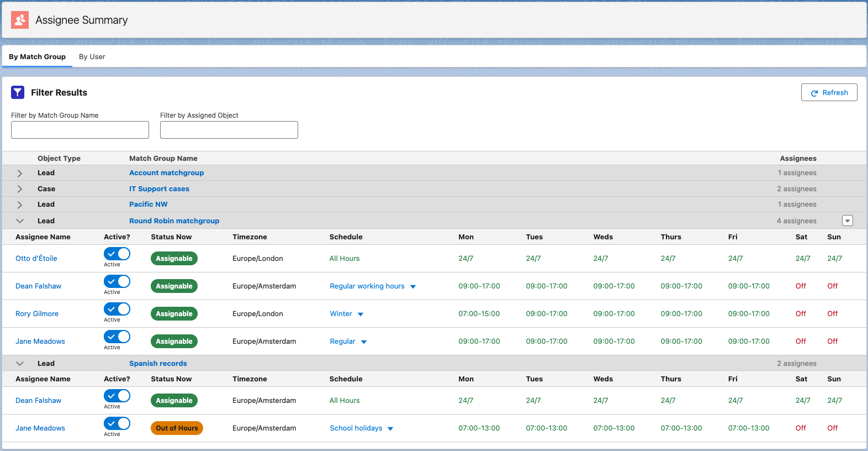Collapse the Spanish records group
The height and width of the screenshot is (451, 868).
pos(20,364)
